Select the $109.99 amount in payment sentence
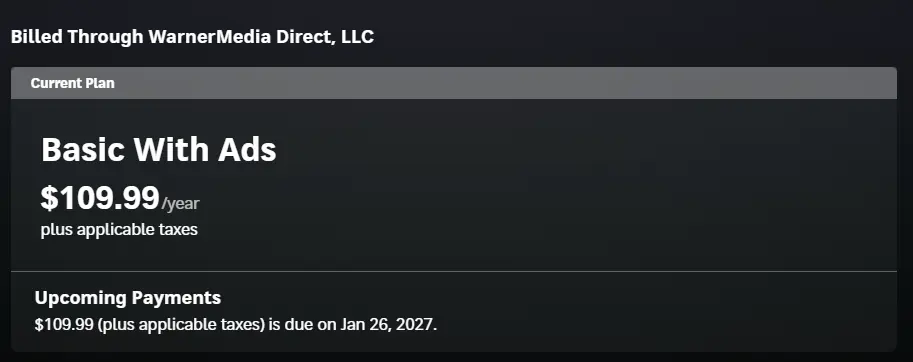913x362 pixels. [64, 324]
